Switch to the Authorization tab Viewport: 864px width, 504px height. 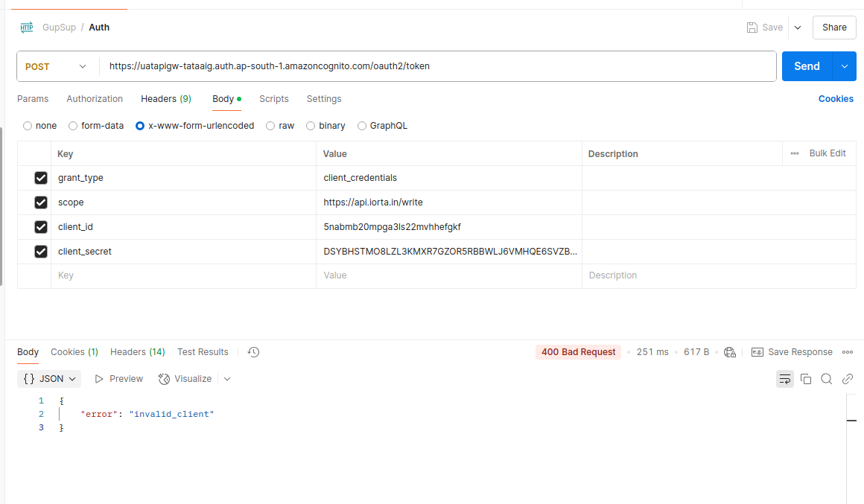pyautogui.click(x=95, y=99)
